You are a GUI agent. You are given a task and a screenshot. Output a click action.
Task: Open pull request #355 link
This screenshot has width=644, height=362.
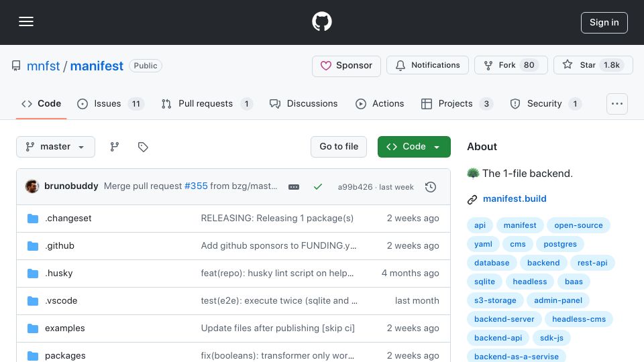(196, 186)
